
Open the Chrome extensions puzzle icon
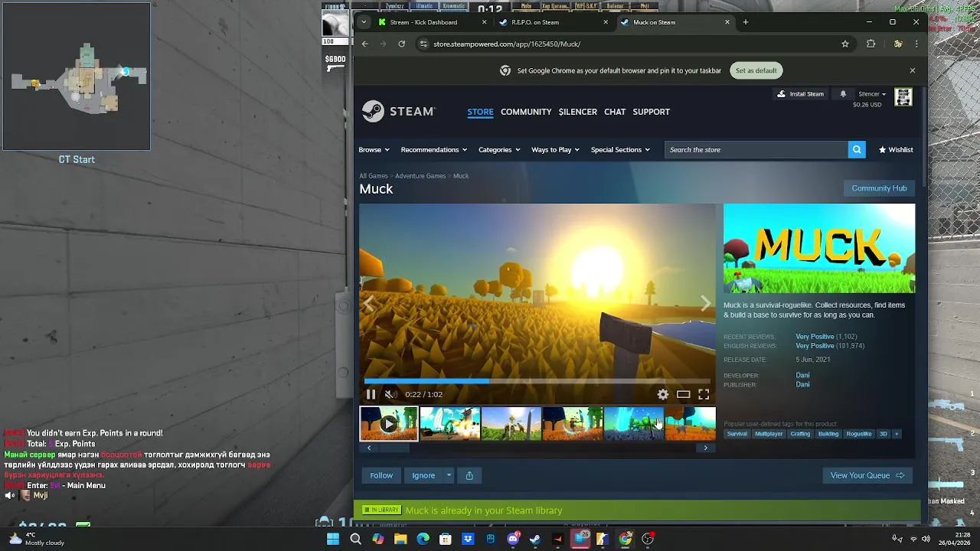[x=871, y=44]
